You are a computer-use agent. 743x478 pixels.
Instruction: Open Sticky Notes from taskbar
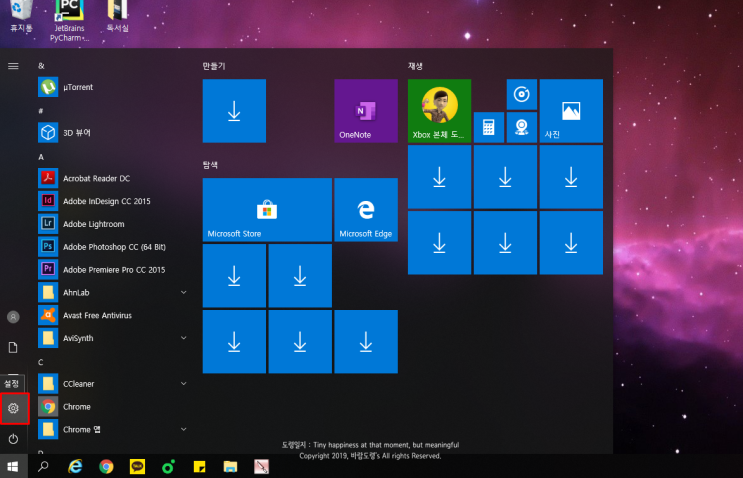pos(199,467)
